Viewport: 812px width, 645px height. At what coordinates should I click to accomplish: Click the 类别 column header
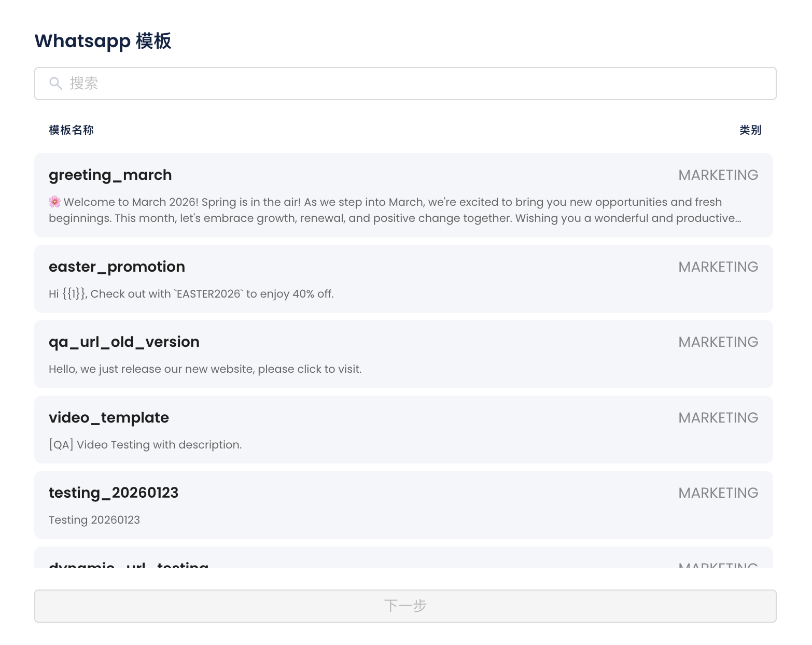(750, 130)
